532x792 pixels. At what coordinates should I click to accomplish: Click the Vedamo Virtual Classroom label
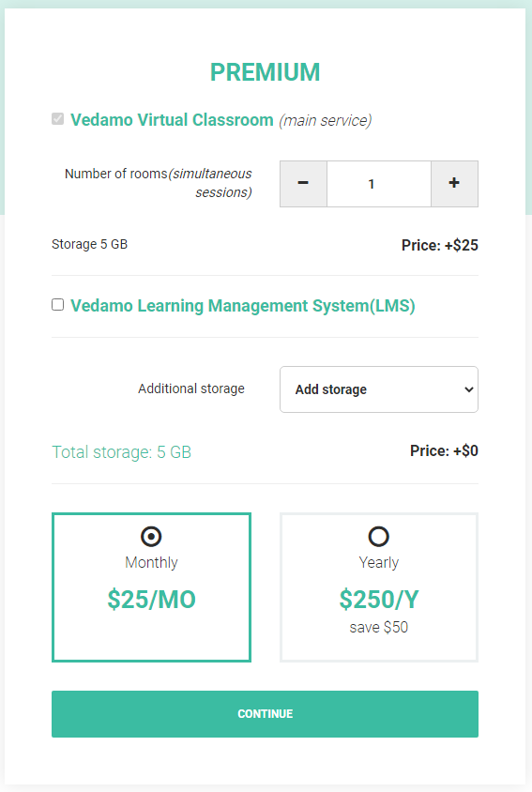coord(172,120)
